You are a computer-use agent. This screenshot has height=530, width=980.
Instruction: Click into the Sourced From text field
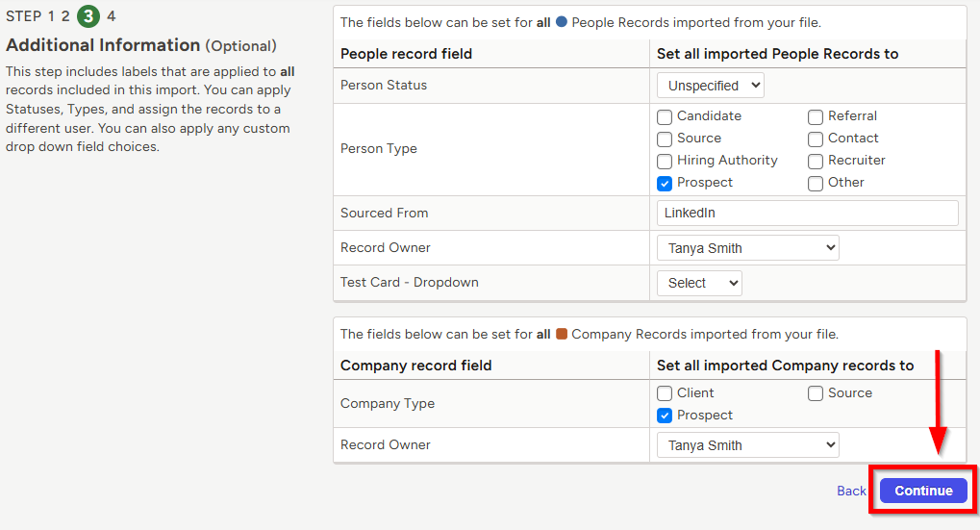tap(808, 214)
